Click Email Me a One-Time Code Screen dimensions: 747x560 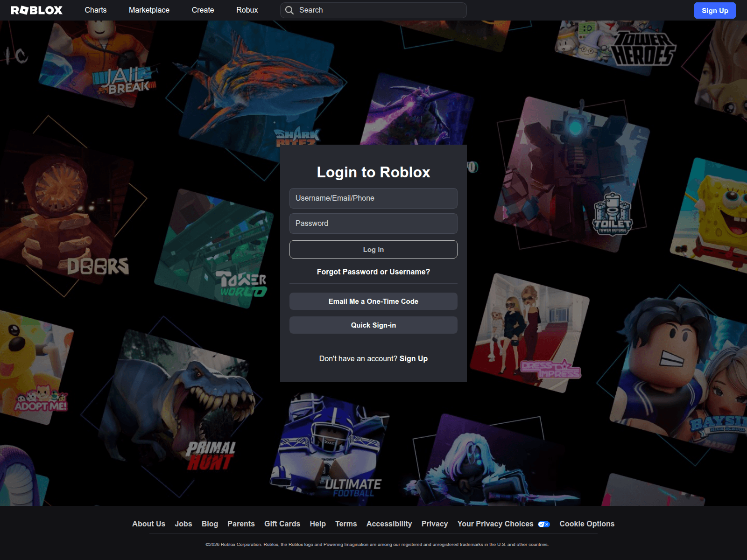(x=373, y=301)
